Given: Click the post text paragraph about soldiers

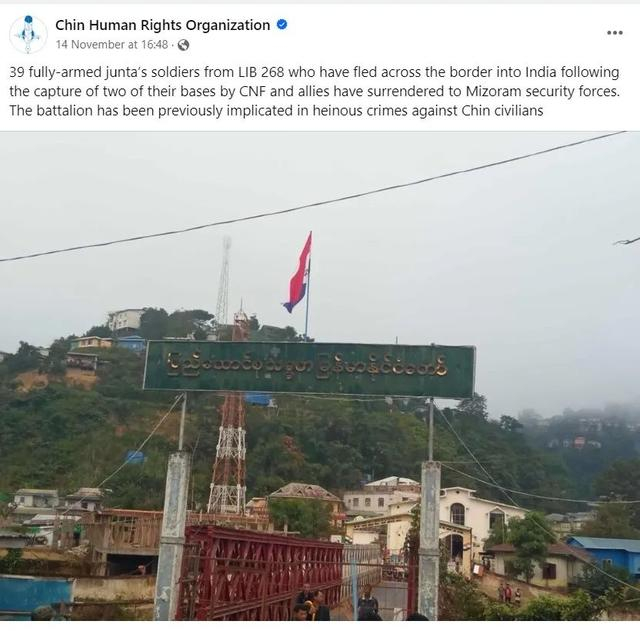Looking at the screenshot, I should [315, 91].
